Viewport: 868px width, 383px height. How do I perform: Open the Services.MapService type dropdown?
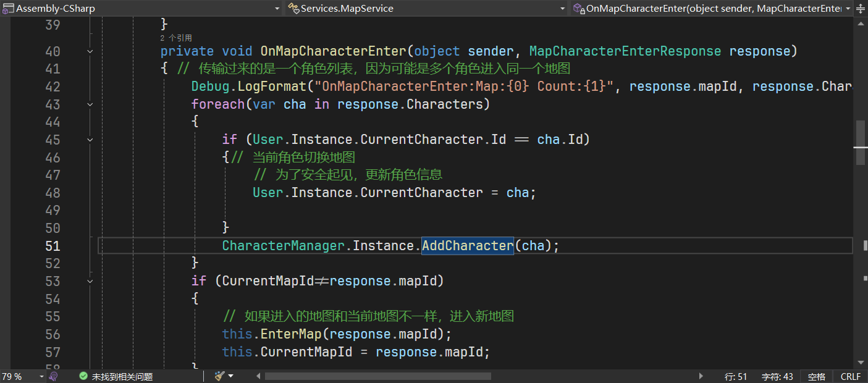click(562, 9)
